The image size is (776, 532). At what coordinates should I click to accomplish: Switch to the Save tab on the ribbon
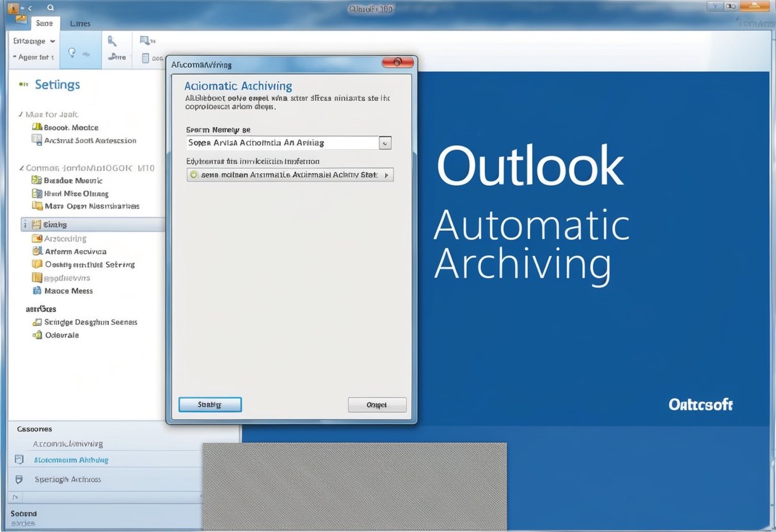click(44, 23)
